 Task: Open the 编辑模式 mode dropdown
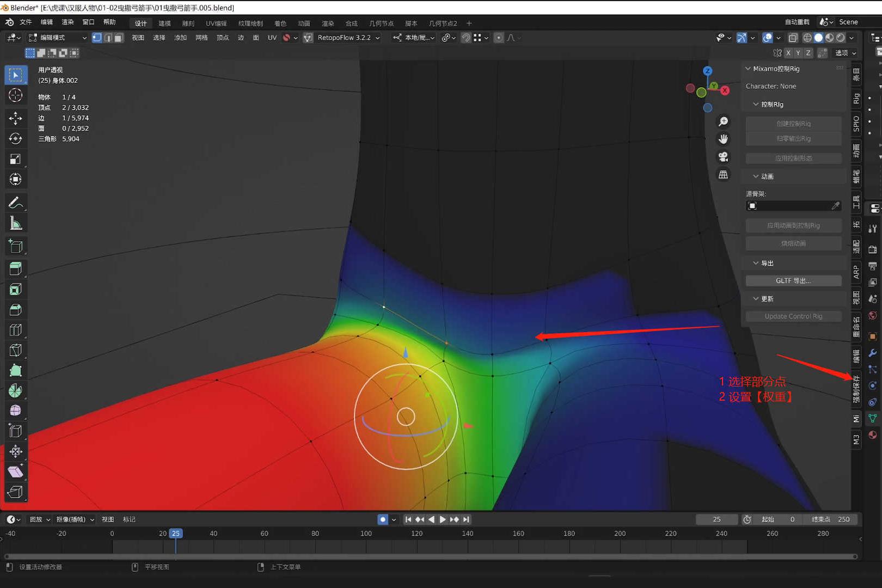tap(58, 38)
